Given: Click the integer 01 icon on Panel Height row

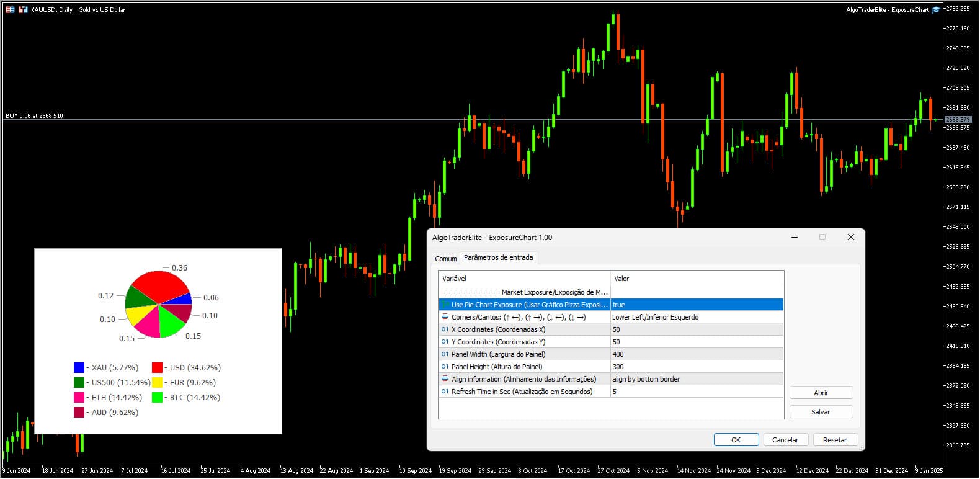Looking at the screenshot, I should [445, 367].
